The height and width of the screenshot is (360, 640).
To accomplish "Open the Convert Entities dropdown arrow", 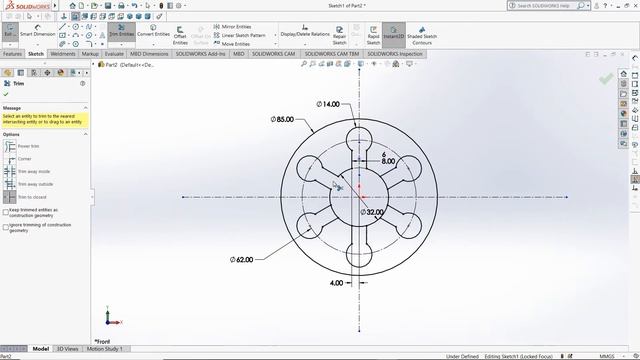I will coord(153,44).
